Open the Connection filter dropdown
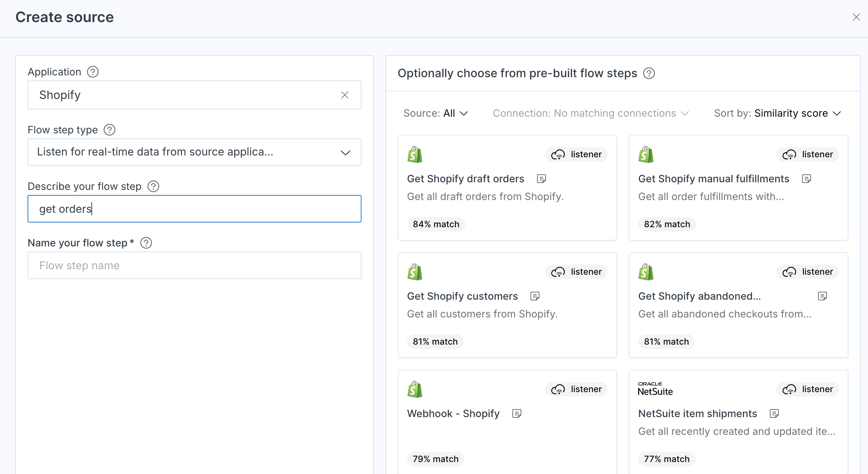This screenshot has height=474, width=868. click(591, 113)
